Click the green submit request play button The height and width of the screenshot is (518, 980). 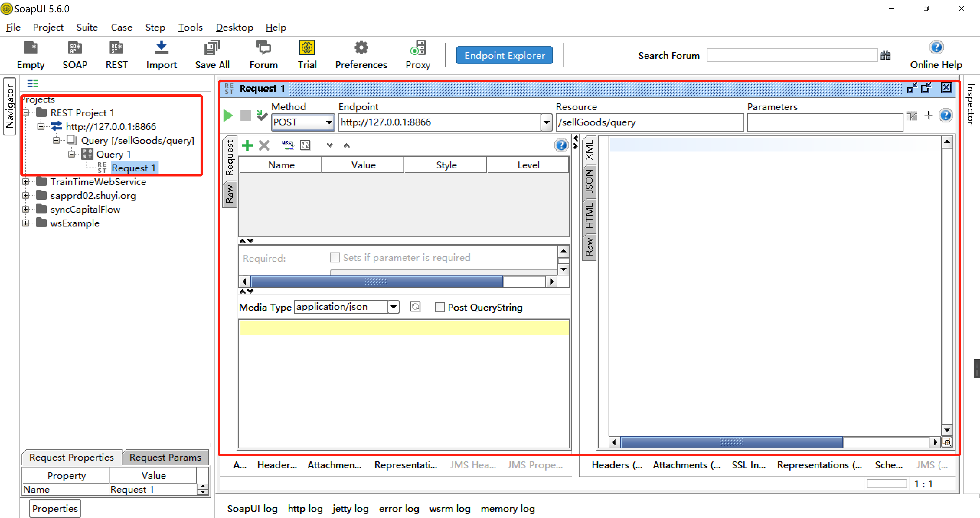228,116
